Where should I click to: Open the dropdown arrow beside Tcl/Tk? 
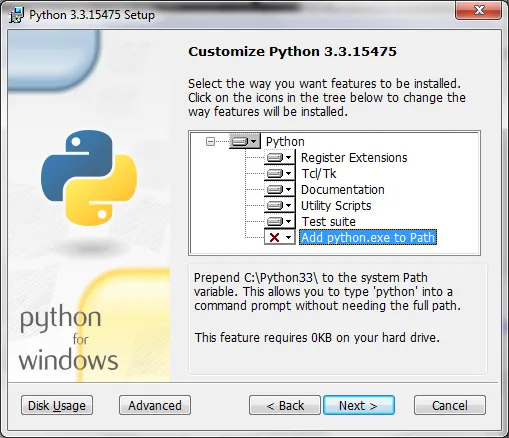(289, 174)
